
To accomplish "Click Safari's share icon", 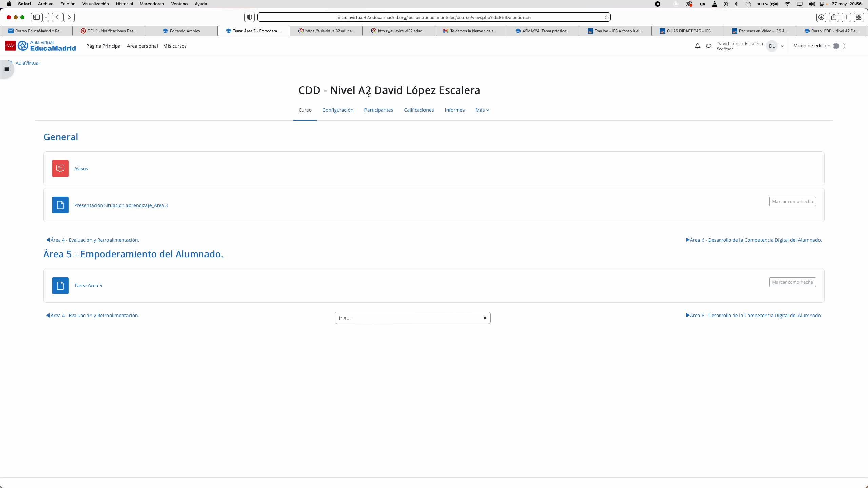I will tap(834, 17).
